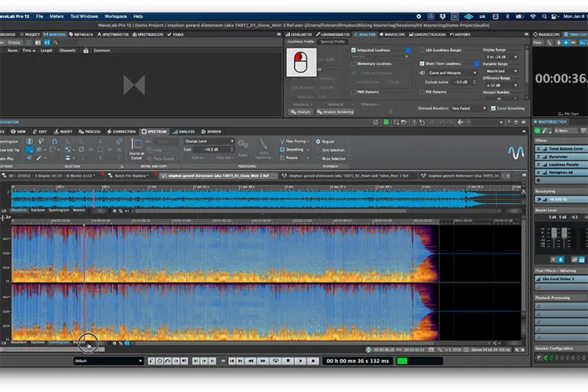Open the Display Range dropdown
The height and width of the screenshot is (392, 588).
[x=502, y=57]
